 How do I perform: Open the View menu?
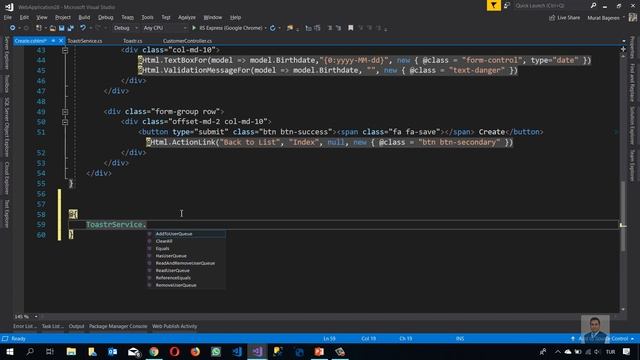pyautogui.click(x=42, y=18)
